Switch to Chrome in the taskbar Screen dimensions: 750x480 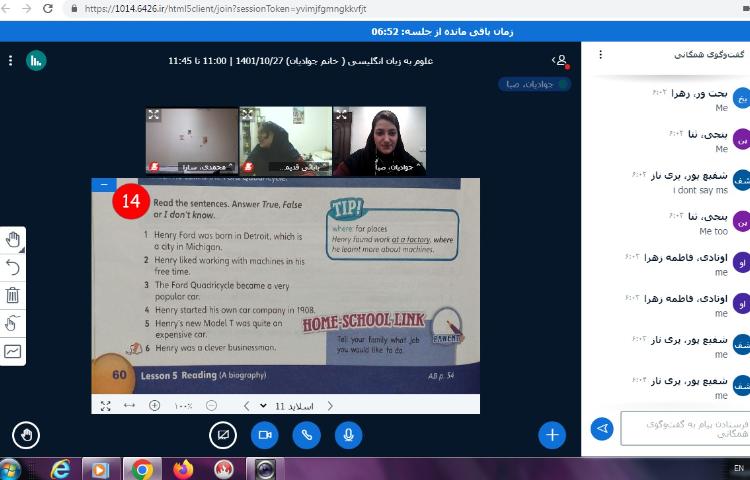coord(143,469)
